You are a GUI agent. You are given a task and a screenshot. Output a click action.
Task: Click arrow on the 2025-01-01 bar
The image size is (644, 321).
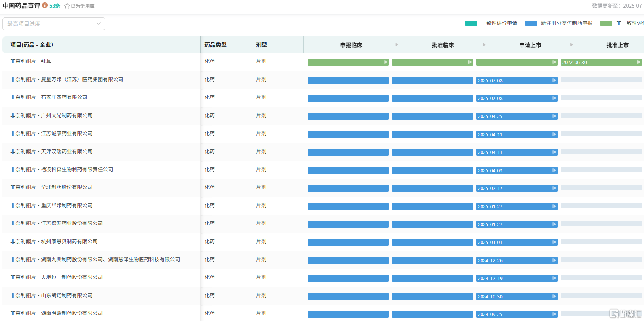[554, 242]
